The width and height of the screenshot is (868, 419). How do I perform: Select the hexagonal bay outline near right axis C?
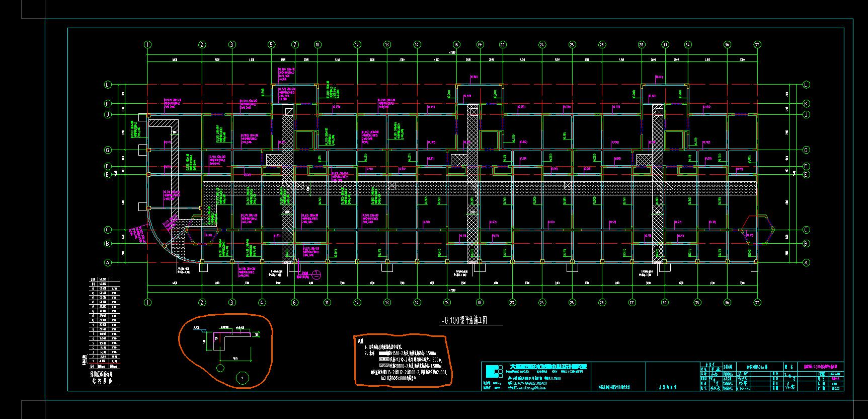(757, 230)
